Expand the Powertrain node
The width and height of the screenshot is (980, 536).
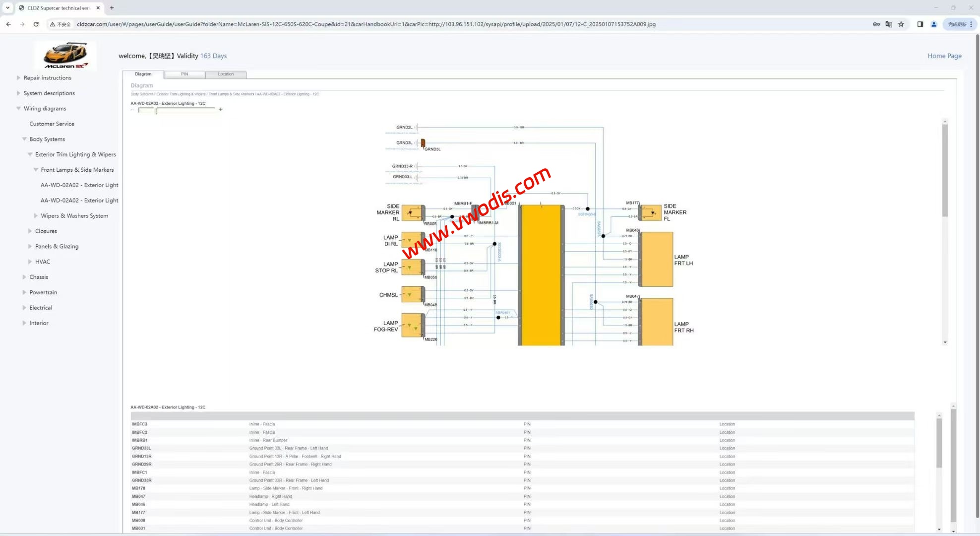coord(24,292)
